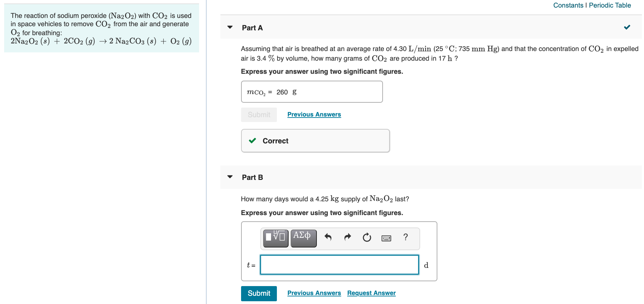Collapse the Part B section
The width and height of the screenshot is (644, 304).
point(230,177)
